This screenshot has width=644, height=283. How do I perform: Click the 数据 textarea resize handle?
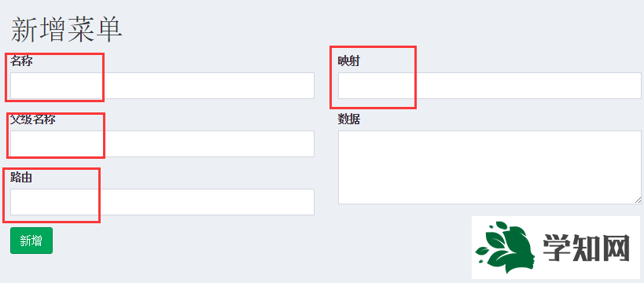coord(638,200)
